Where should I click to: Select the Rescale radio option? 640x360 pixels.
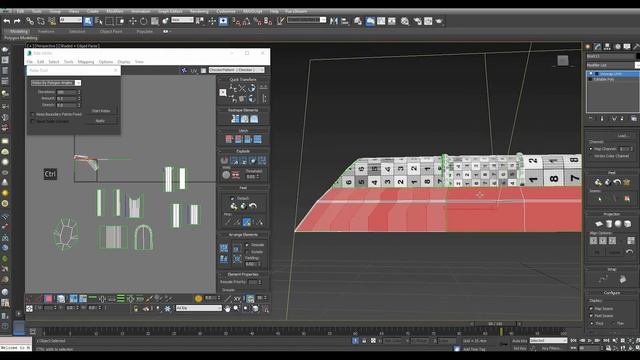point(247,244)
